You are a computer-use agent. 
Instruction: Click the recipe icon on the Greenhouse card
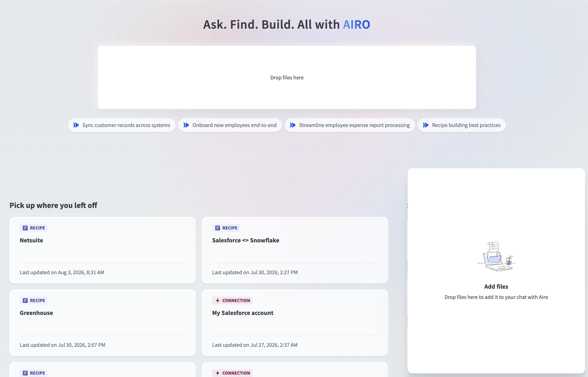(x=25, y=300)
